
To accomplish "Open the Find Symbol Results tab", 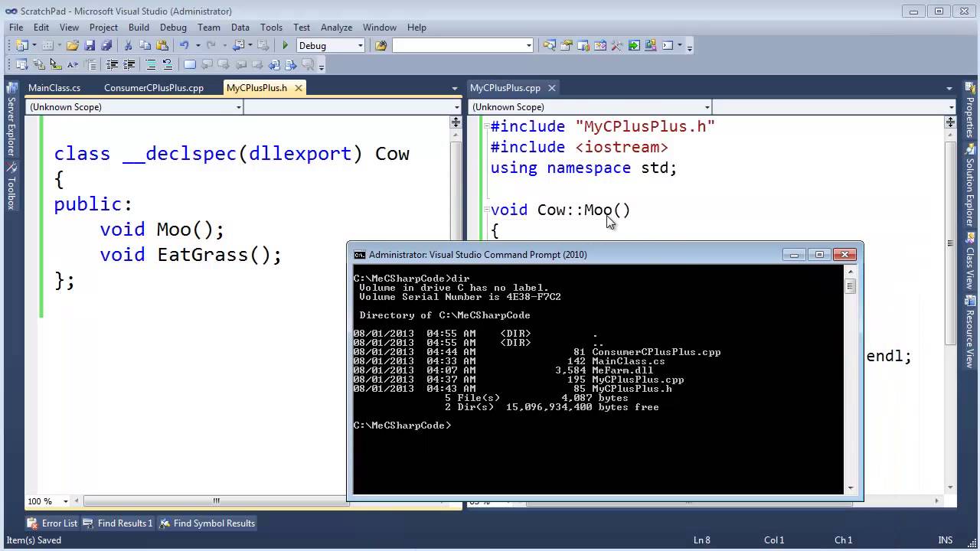I will coord(207,523).
